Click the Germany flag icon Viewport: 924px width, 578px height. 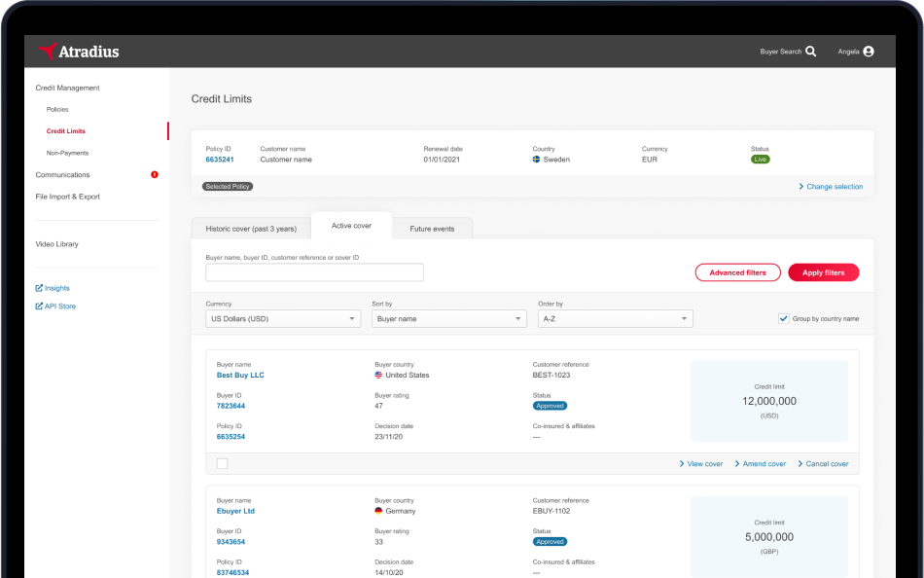coord(378,511)
